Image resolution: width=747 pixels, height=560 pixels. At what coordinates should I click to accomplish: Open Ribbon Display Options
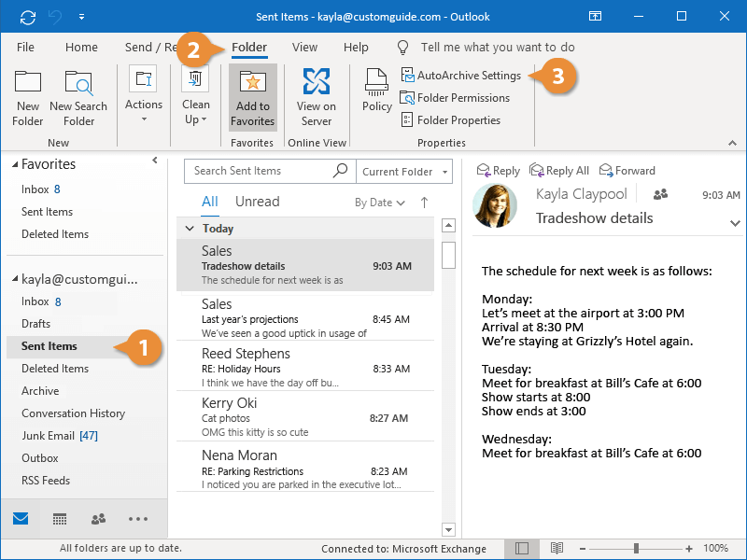(x=595, y=16)
